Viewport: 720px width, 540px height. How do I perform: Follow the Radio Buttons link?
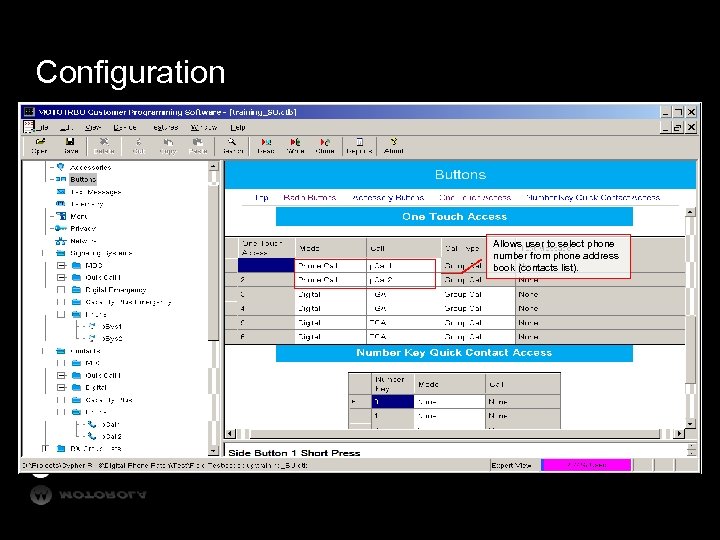click(310, 197)
